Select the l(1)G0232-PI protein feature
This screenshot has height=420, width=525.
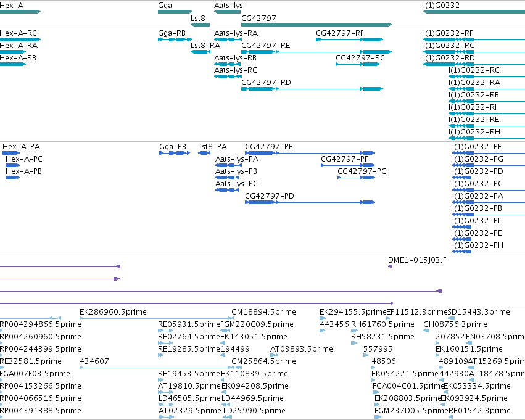coord(461,227)
